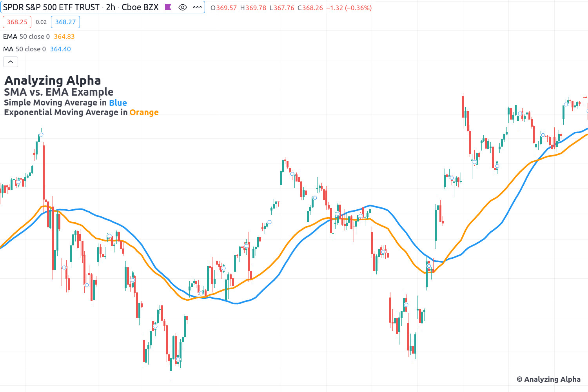
Task: Click the blue MA value 364.40
Action: point(60,49)
